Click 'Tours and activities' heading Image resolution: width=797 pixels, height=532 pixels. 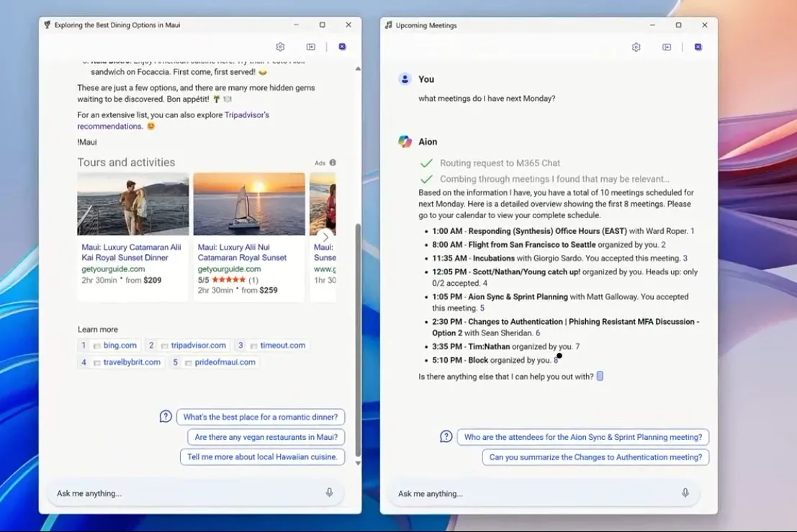(x=126, y=162)
